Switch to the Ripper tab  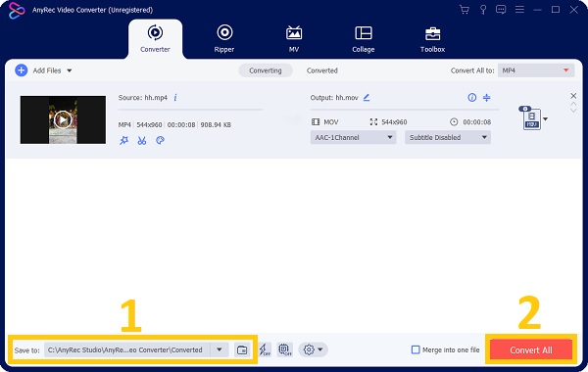click(x=224, y=39)
